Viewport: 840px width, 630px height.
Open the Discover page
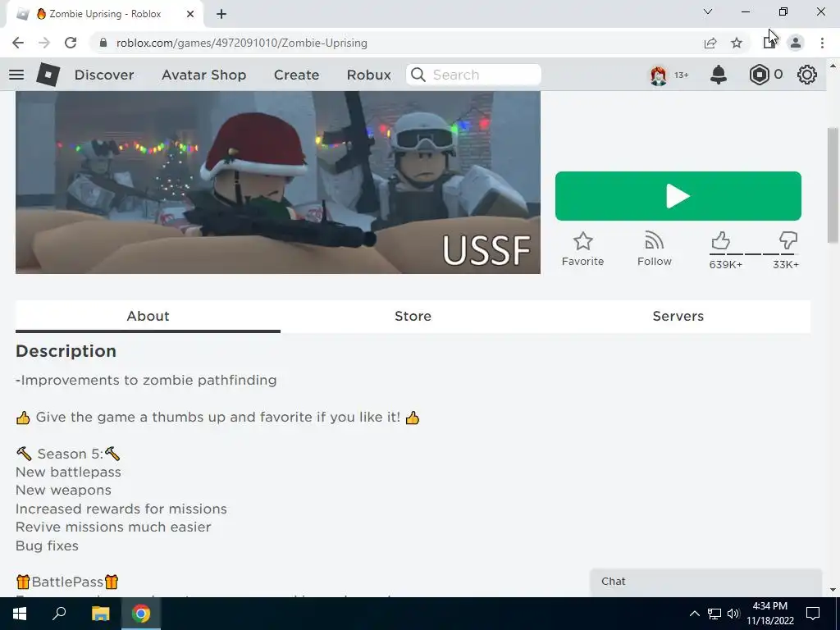point(104,75)
